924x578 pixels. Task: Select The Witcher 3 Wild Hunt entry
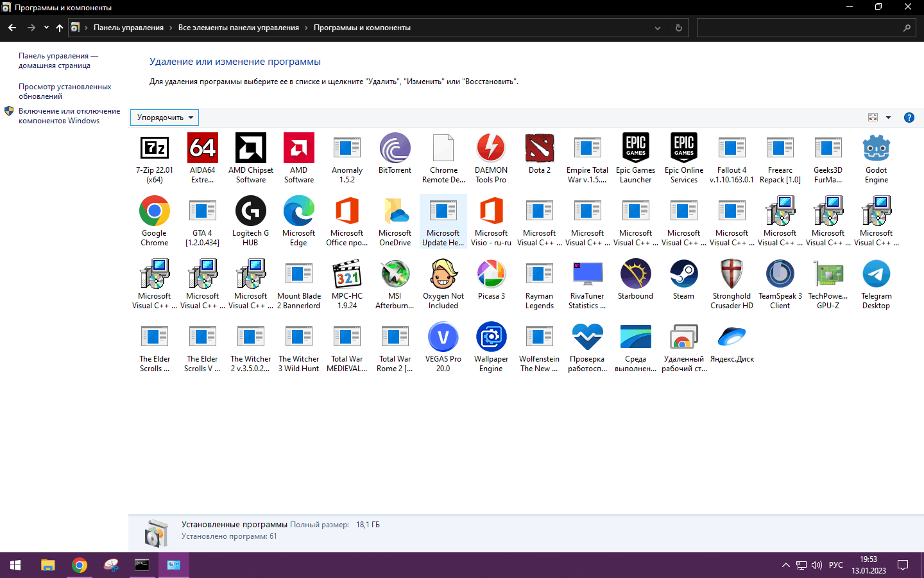pos(299,347)
